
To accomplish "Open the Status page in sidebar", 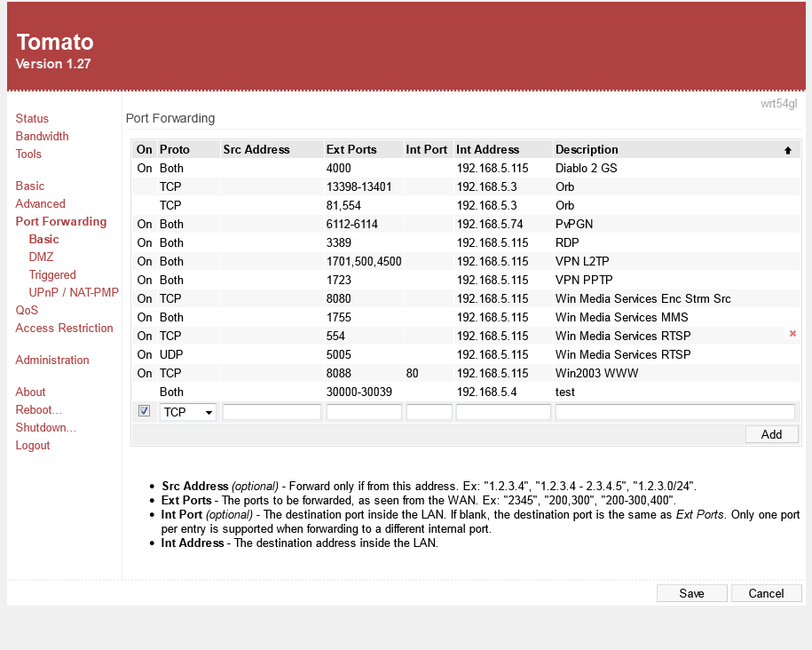I will click(32, 118).
